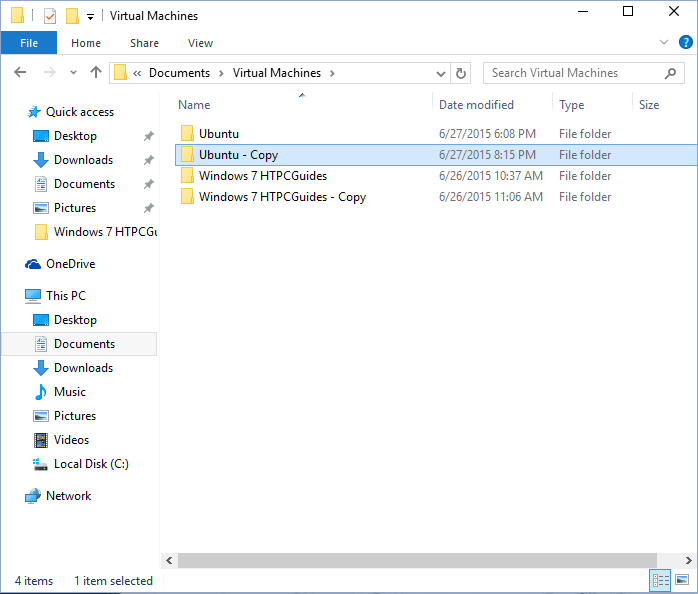Screen dimensions: 698x594
Task: Refresh the Virtual Machines folder view
Action: click(461, 73)
